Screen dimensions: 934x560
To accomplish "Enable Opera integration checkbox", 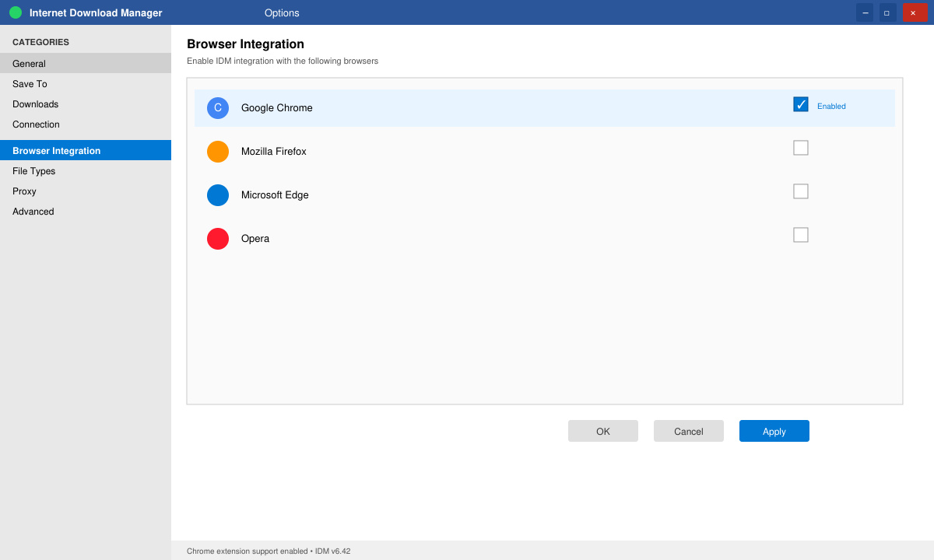I will click(x=801, y=235).
